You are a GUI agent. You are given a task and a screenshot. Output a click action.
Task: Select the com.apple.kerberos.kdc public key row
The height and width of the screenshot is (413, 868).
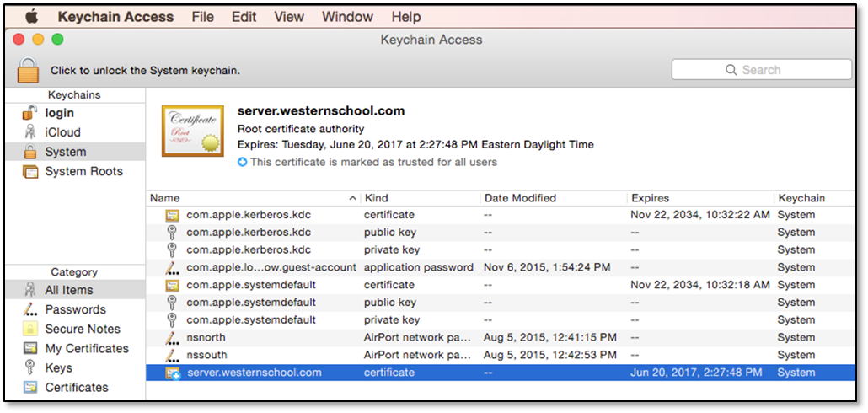pos(501,233)
